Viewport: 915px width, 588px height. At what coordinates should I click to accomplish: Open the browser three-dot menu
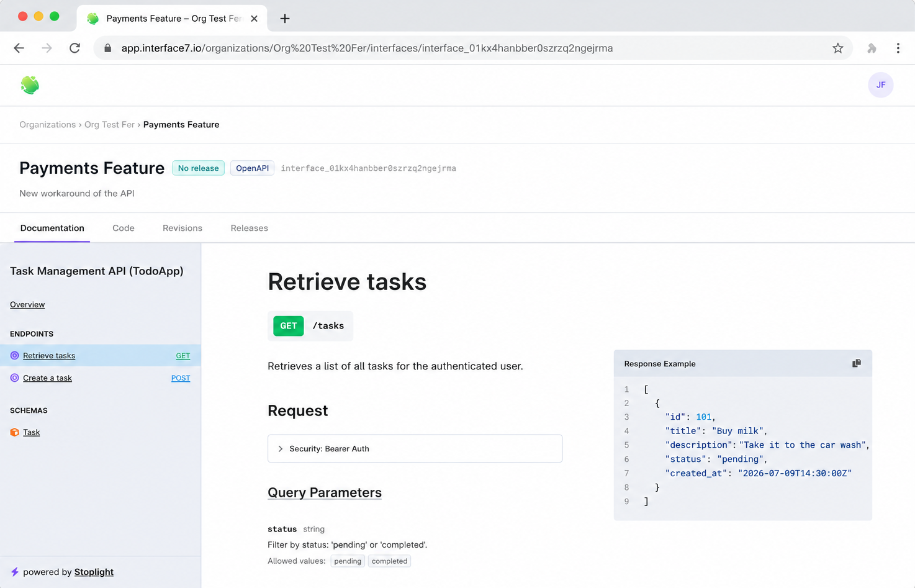898,48
